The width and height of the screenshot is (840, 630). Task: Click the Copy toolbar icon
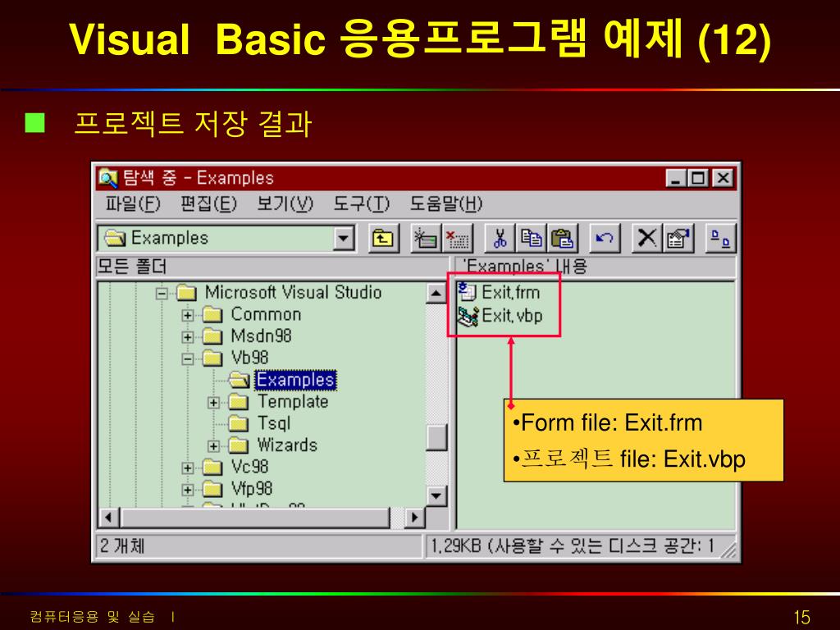531,239
